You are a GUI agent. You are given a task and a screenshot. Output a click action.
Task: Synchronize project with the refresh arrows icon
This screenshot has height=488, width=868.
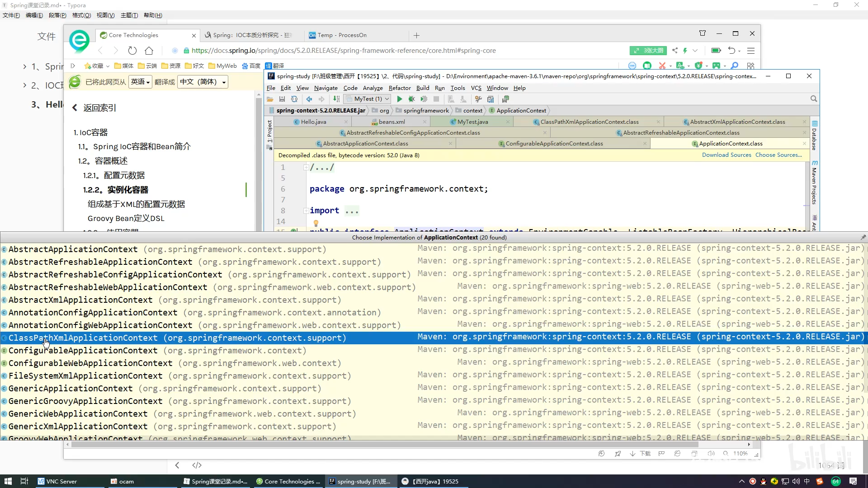294,99
